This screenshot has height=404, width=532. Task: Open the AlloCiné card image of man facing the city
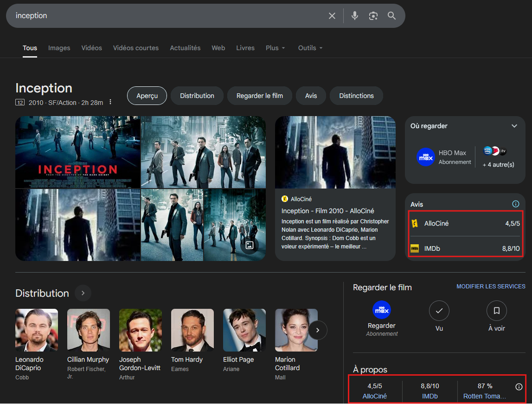click(x=335, y=152)
